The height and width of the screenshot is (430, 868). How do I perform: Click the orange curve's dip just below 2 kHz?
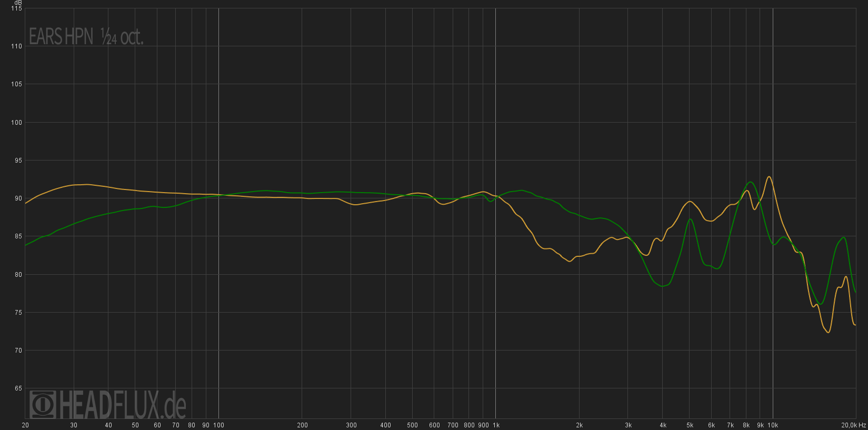pyautogui.click(x=570, y=261)
